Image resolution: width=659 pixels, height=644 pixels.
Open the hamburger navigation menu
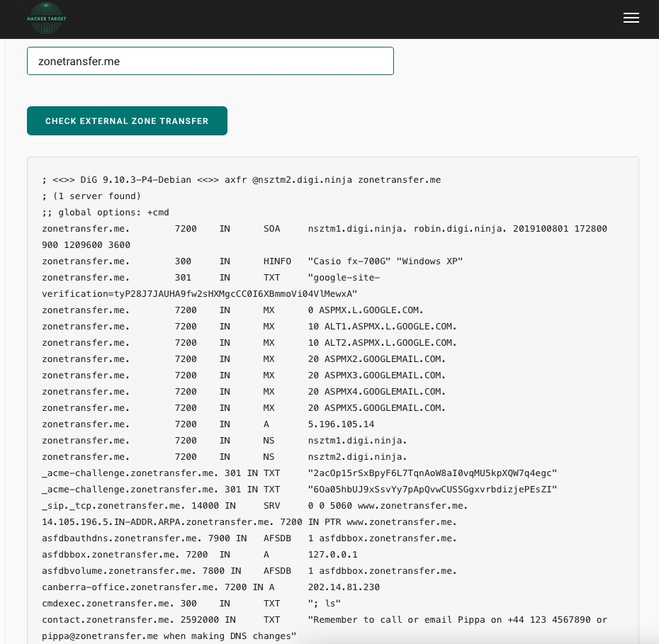(x=631, y=18)
